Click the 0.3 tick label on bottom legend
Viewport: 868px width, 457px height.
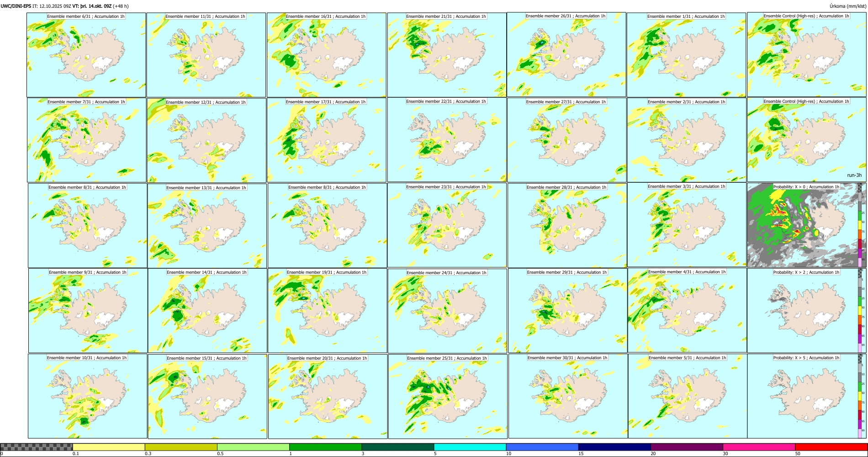[148, 454]
